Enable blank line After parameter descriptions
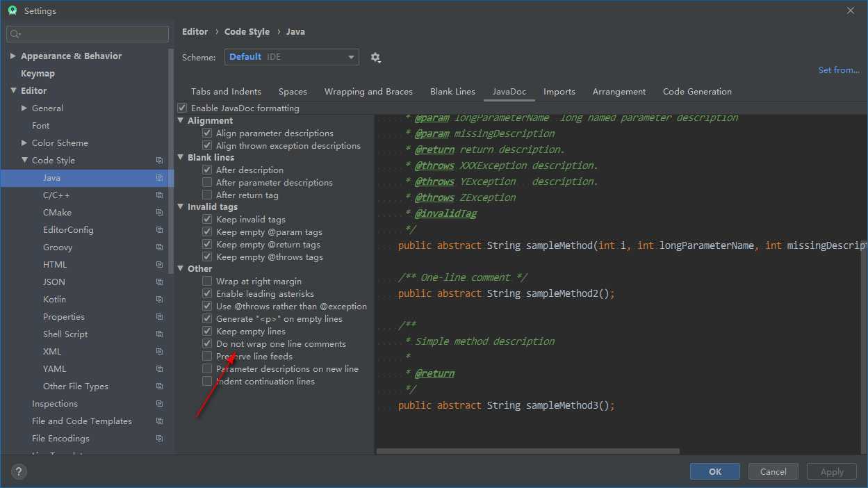This screenshot has width=868, height=488. pos(207,183)
